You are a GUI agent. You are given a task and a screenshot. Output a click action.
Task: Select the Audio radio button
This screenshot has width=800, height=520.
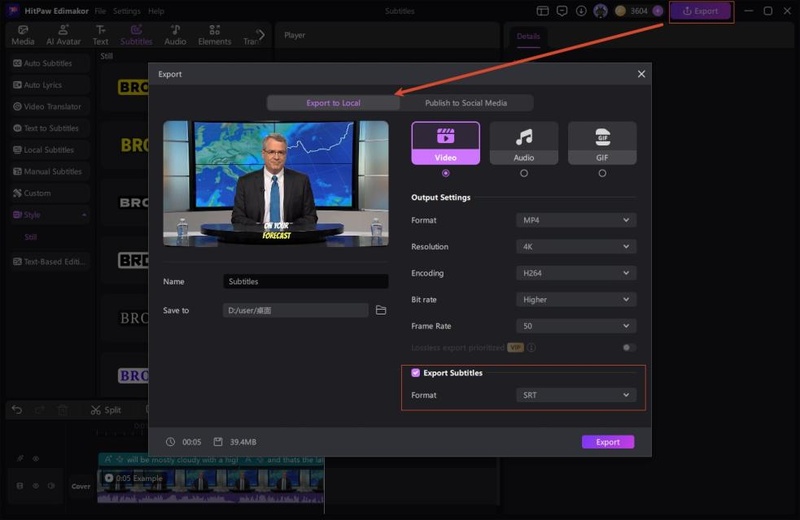click(524, 173)
